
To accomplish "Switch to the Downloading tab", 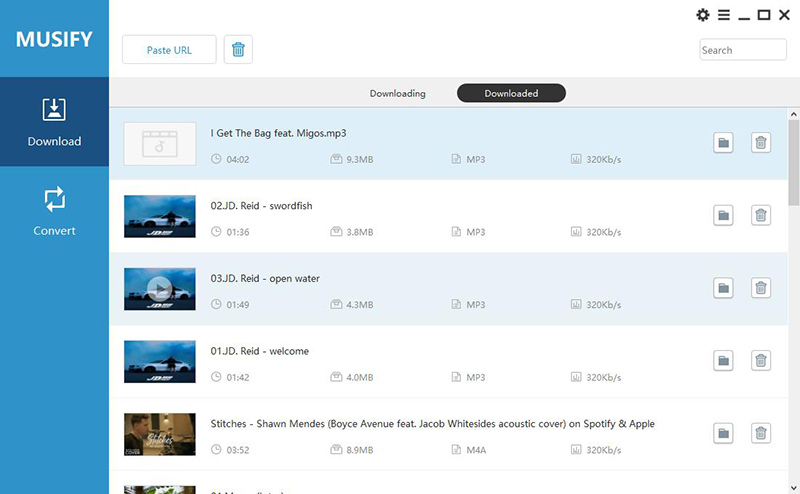I will [x=397, y=93].
